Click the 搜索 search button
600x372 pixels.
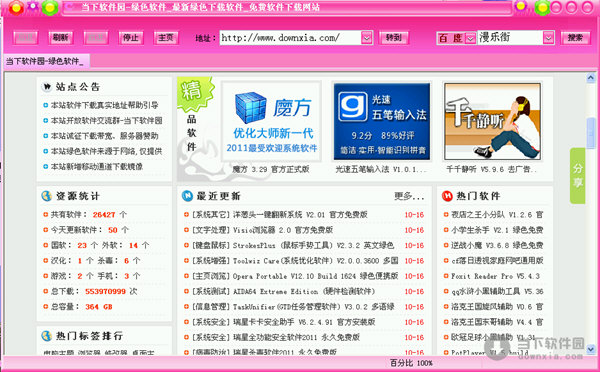coord(575,38)
